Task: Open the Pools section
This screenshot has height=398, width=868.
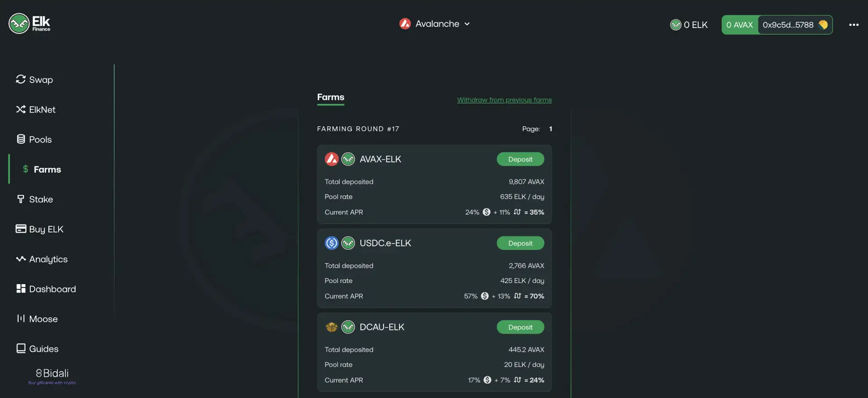Action: tap(34, 139)
